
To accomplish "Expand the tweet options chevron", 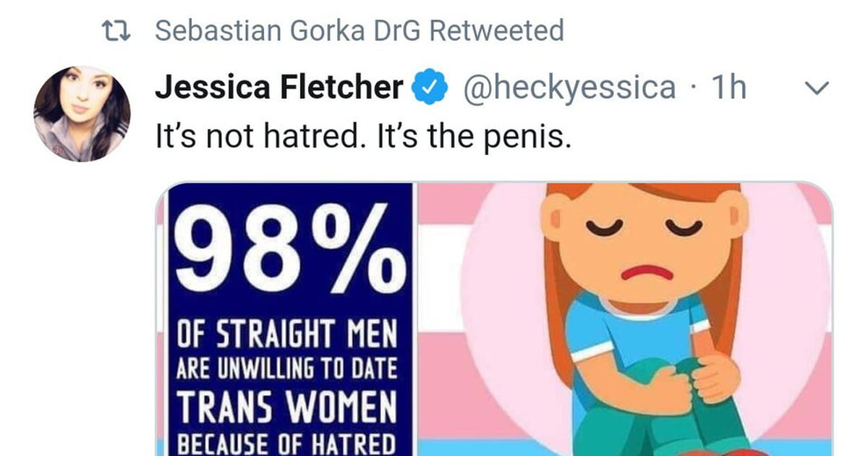I will [x=817, y=89].
